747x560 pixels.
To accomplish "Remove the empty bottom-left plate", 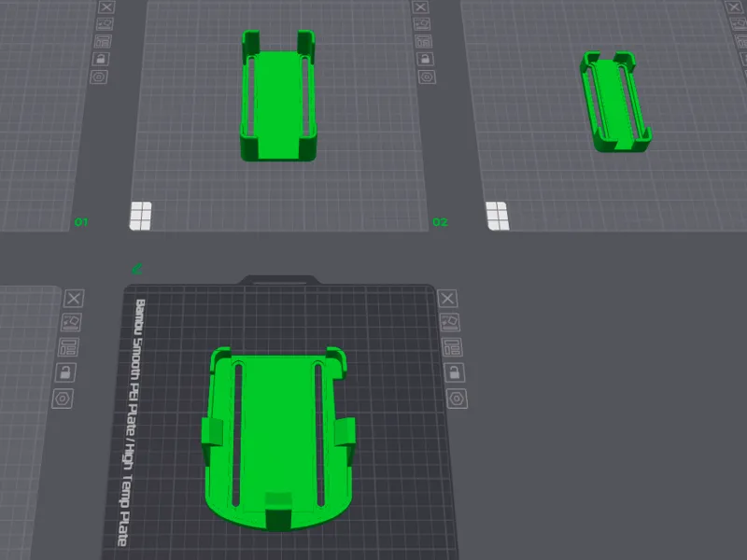I will pyautogui.click(x=74, y=299).
